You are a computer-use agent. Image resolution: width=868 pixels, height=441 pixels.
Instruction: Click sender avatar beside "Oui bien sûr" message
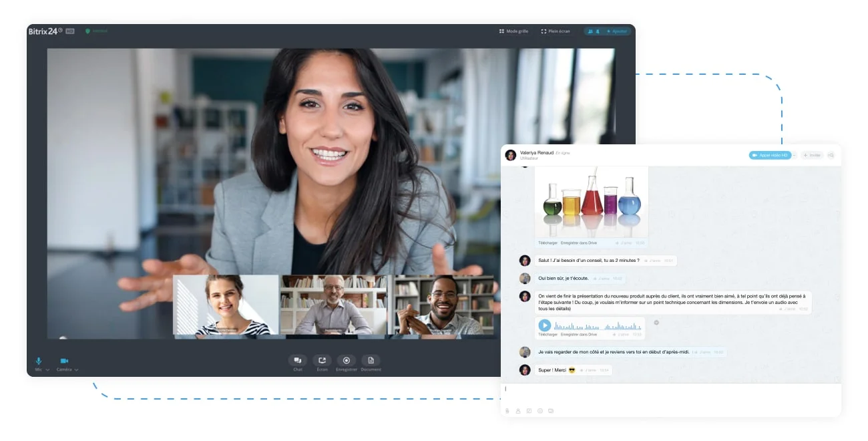tap(525, 278)
